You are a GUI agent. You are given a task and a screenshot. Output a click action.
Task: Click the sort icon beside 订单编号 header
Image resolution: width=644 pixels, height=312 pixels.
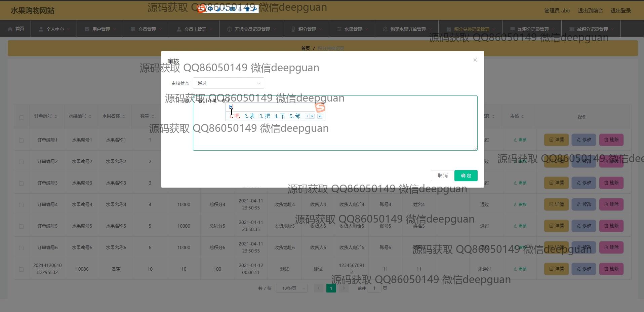click(56, 116)
